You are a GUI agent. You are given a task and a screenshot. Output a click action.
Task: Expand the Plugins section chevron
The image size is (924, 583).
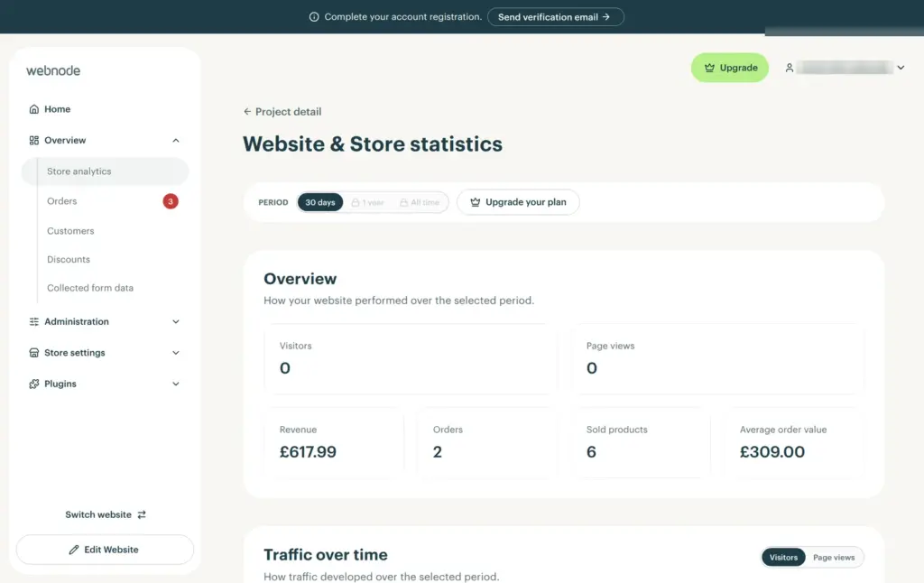[x=176, y=384]
